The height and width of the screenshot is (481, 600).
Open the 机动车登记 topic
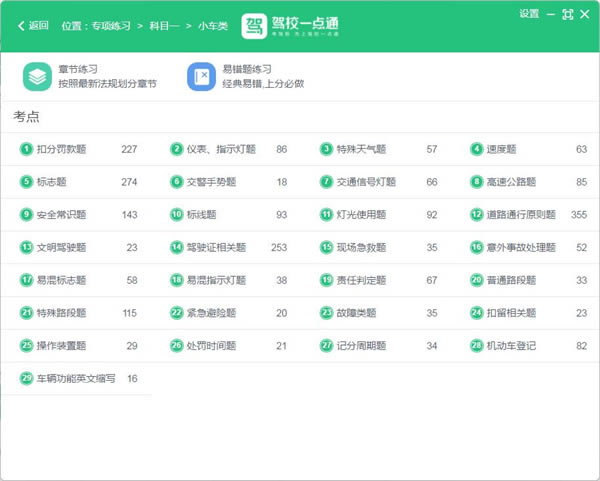pos(511,345)
